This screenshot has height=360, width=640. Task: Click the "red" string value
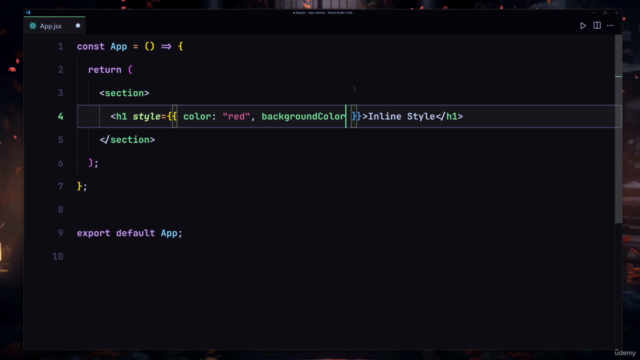[x=236, y=116]
